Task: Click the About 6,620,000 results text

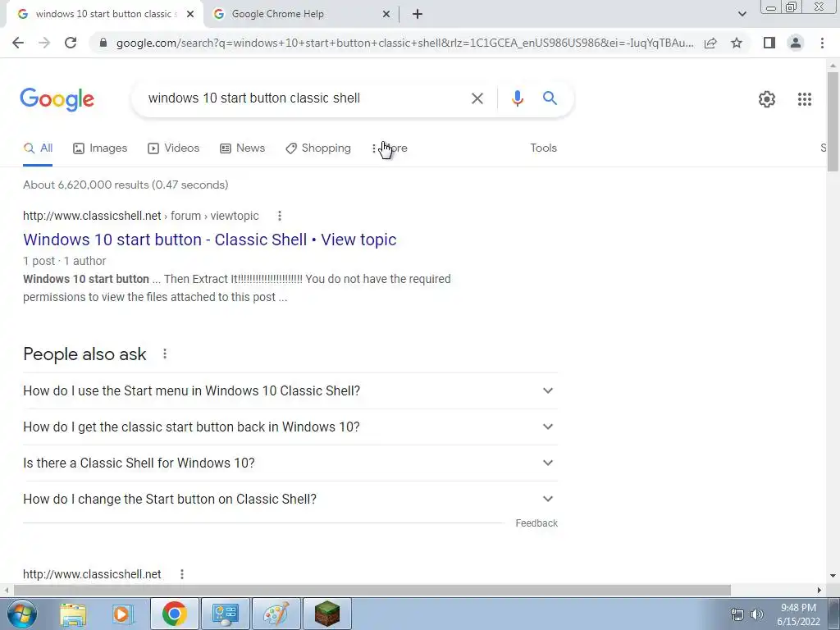Action: (126, 185)
